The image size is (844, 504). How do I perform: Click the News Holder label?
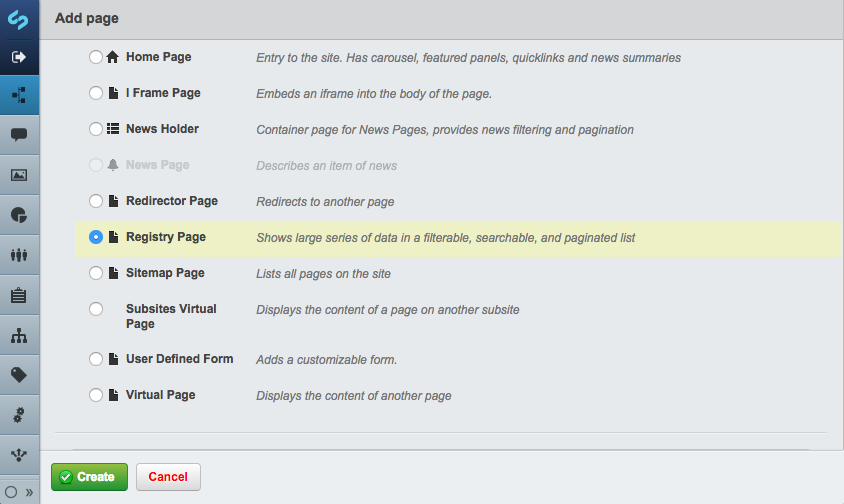(163, 129)
